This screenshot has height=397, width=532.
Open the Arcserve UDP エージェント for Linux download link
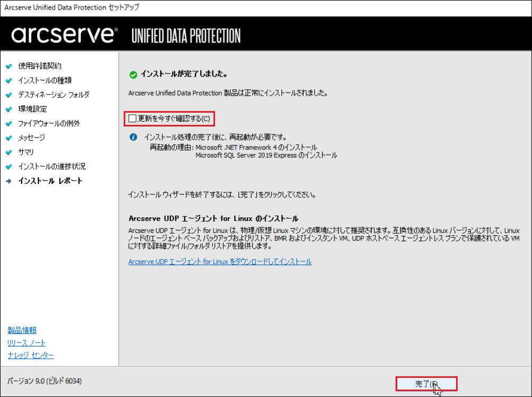pyautogui.click(x=220, y=261)
